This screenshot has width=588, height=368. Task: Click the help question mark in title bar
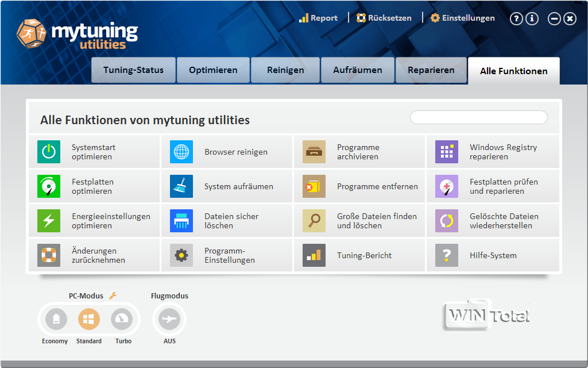(x=516, y=18)
